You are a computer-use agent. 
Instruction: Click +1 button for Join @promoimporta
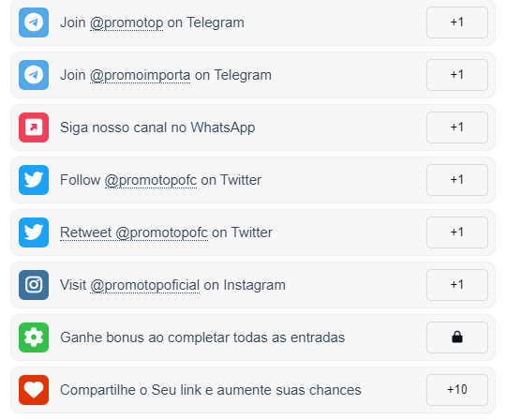[457, 75]
